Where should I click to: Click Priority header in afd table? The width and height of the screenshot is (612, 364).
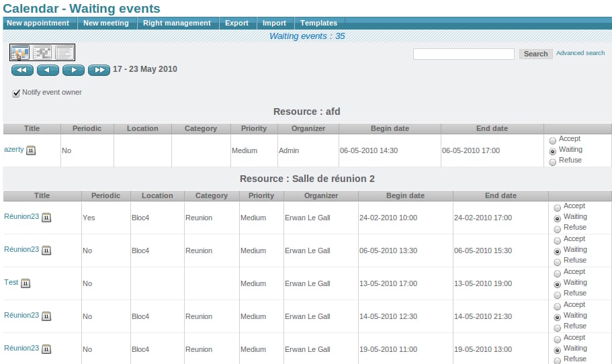click(254, 128)
